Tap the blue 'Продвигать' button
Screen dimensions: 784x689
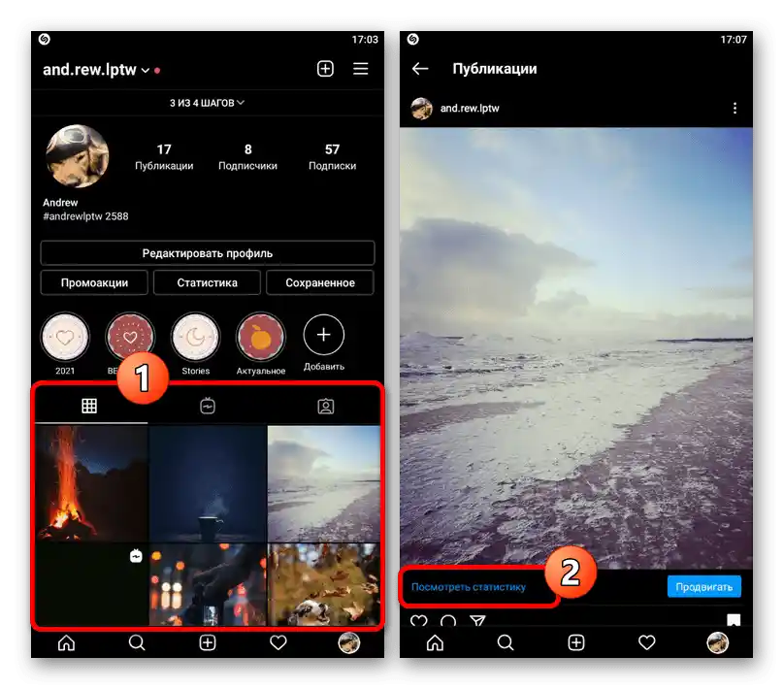coord(704,586)
